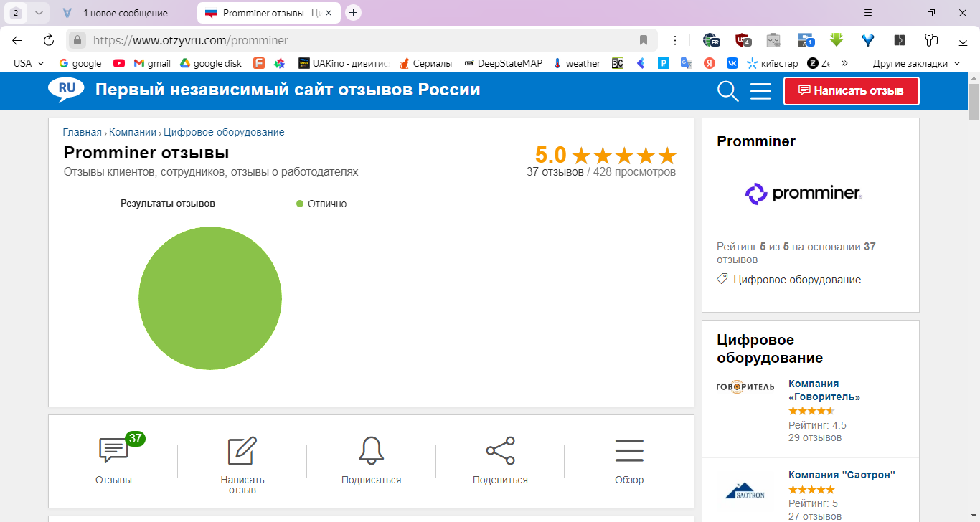Open the globe FR VPN extension
Screen dimensions: 980x522
point(710,40)
